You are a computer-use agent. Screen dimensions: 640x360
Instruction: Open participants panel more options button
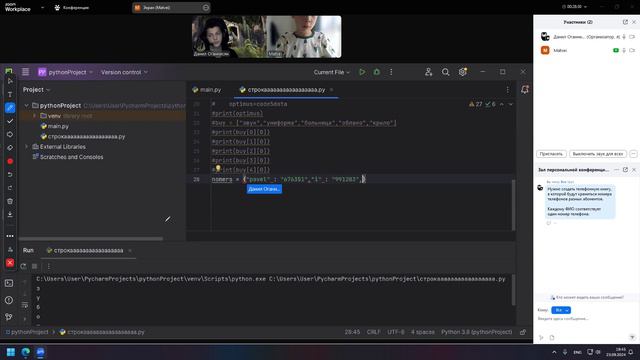(633, 154)
